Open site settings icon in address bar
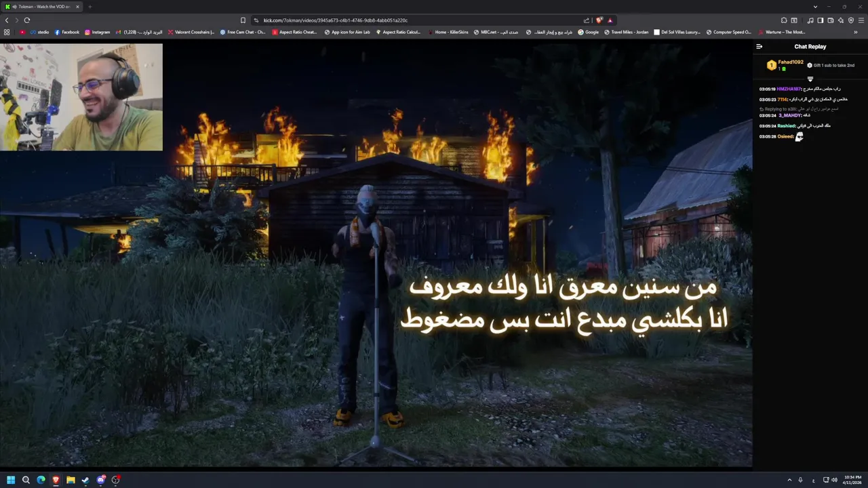Screen dimensions: 868x488 256,20
